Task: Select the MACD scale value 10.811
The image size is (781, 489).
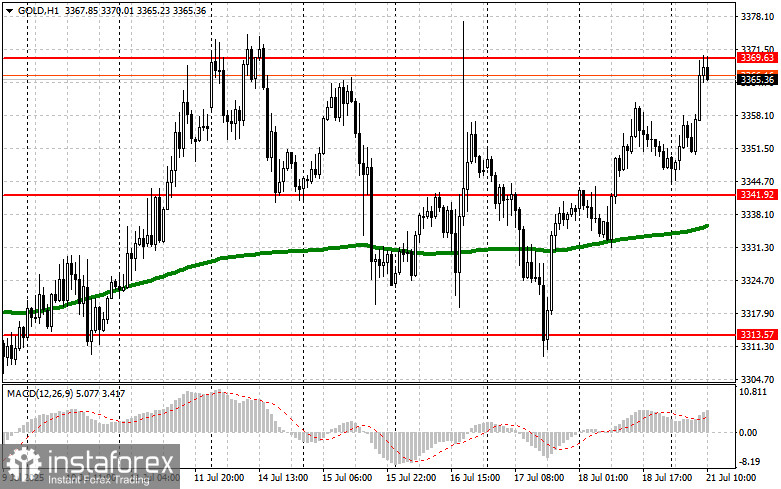Action: coord(753,392)
